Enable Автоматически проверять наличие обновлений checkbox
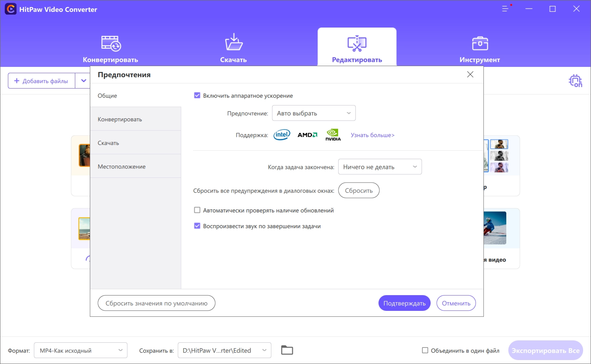This screenshot has width=591, height=364. [x=197, y=210]
